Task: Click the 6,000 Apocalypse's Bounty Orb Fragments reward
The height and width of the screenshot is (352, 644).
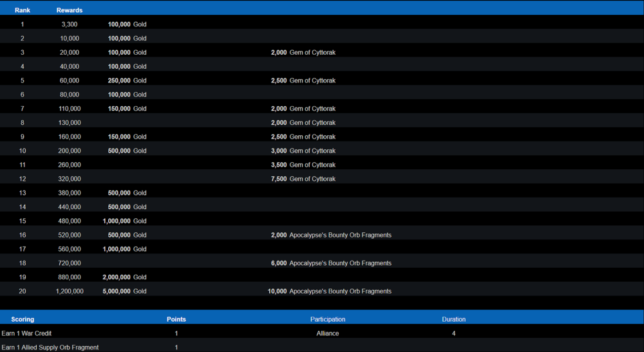Action: (x=331, y=263)
